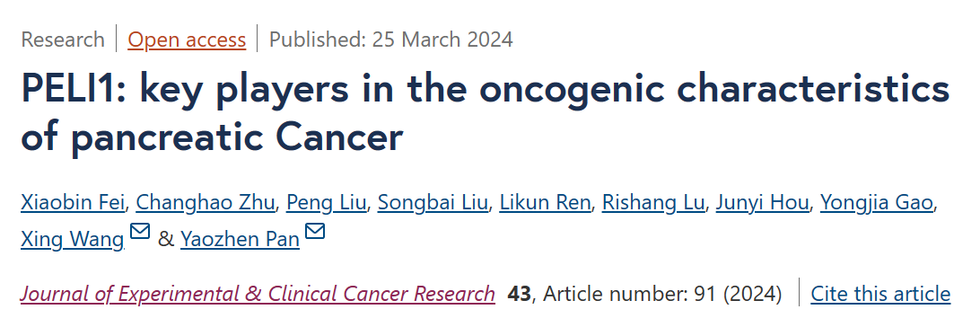Click the bold volume number 43
980x327 pixels.
click(x=519, y=293)
